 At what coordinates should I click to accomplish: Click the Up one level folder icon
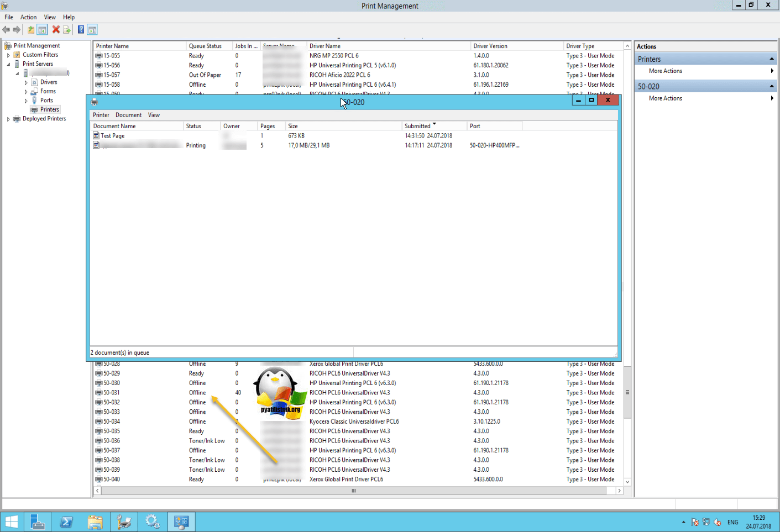coord(31,30)
